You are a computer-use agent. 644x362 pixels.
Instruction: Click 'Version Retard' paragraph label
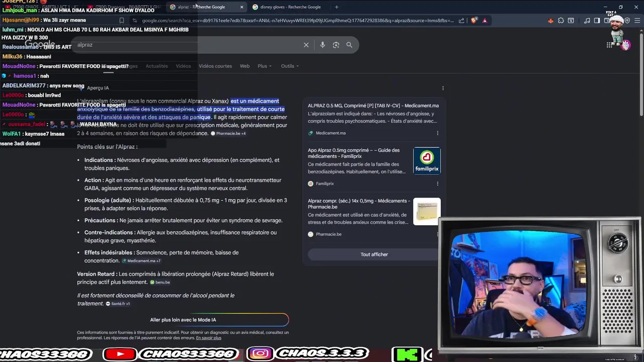coord(97,274)
